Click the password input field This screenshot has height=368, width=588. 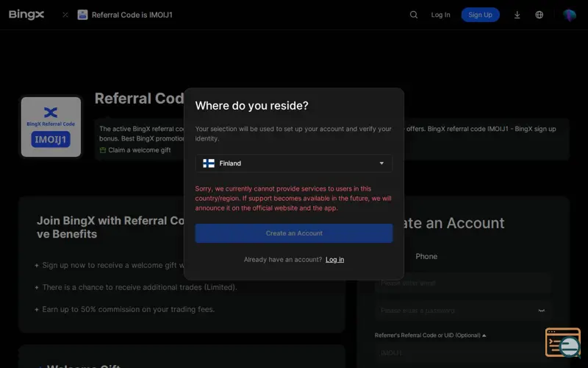tap(463, 311)
